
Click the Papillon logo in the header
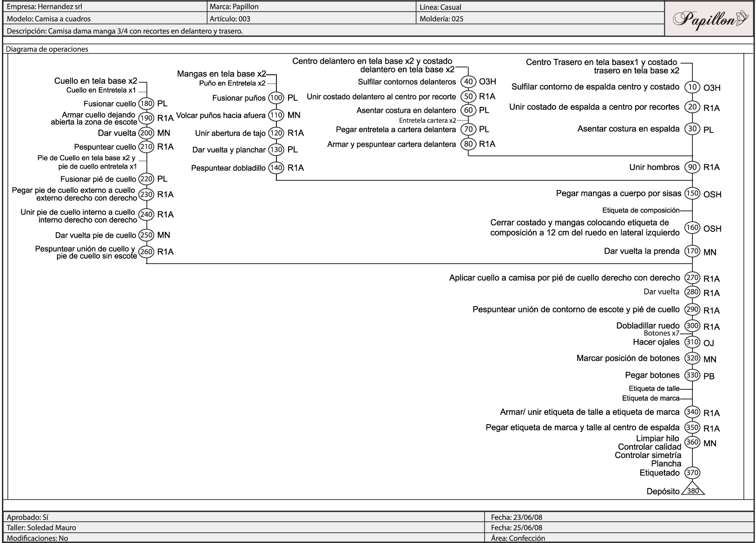(x=710, y=19)
